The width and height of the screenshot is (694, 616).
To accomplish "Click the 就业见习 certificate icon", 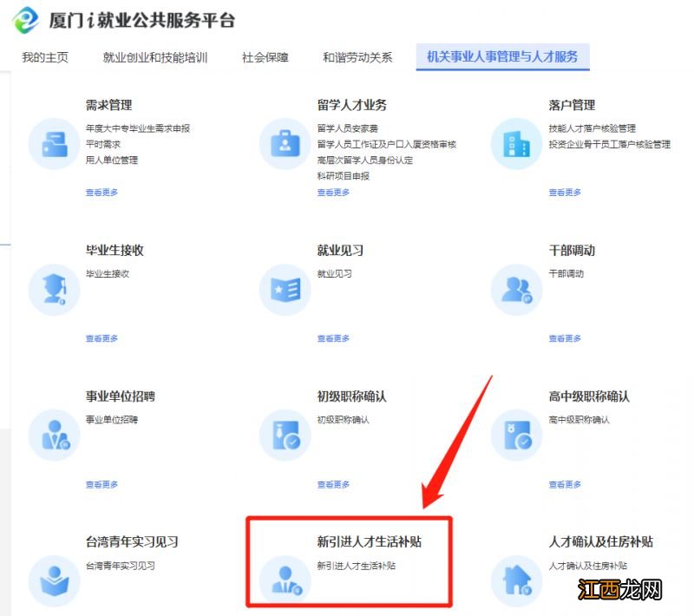I will pos(285,290).
